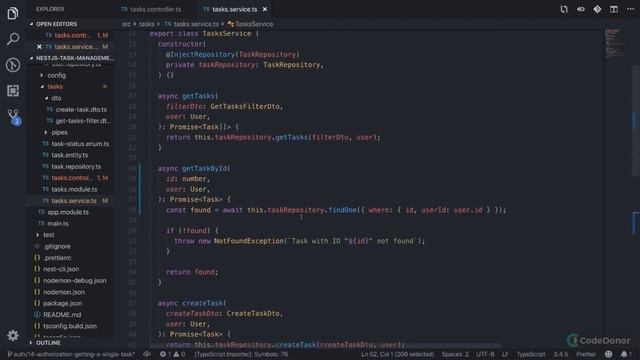The height and width of the screenshot is (360, 640).
Task: Close tasks.service in Open Editors list
Action: 39,47
